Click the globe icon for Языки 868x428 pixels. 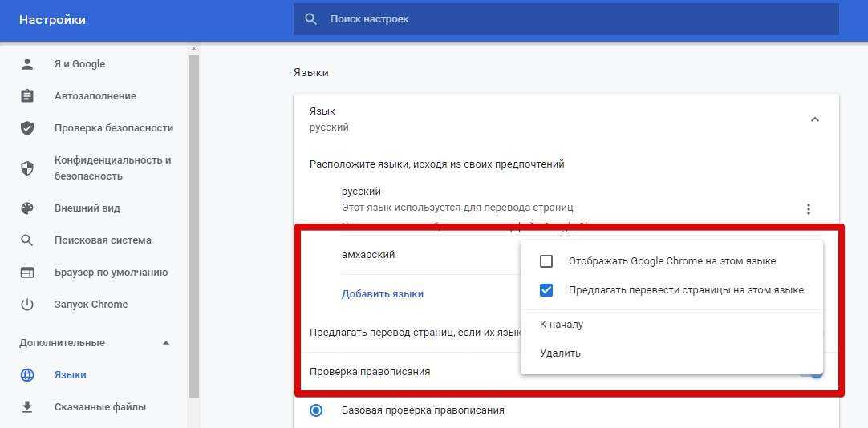pyautogui.click(x=26, y=375)
